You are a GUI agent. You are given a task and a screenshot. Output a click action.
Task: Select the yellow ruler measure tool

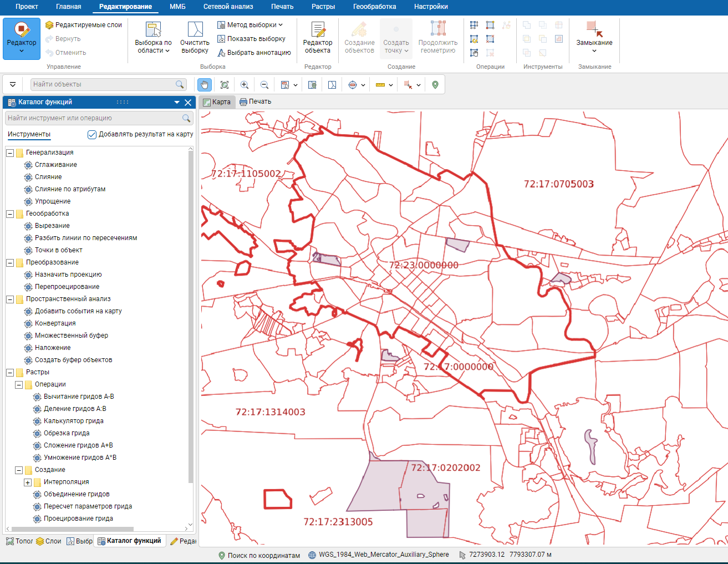tap(380, 85)
